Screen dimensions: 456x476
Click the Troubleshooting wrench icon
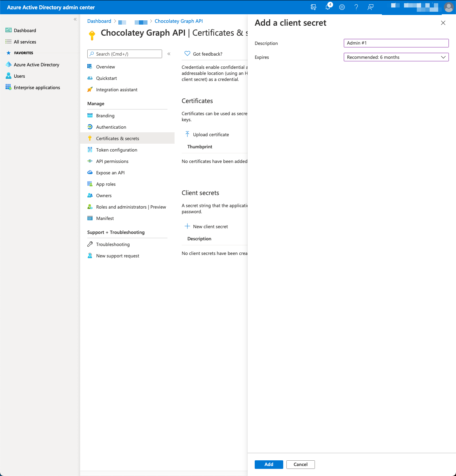point(90,244)
